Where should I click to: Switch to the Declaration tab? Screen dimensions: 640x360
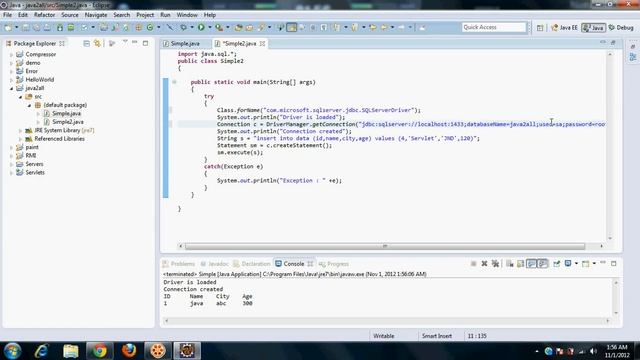pyautogui.click(x=252, y=264)
